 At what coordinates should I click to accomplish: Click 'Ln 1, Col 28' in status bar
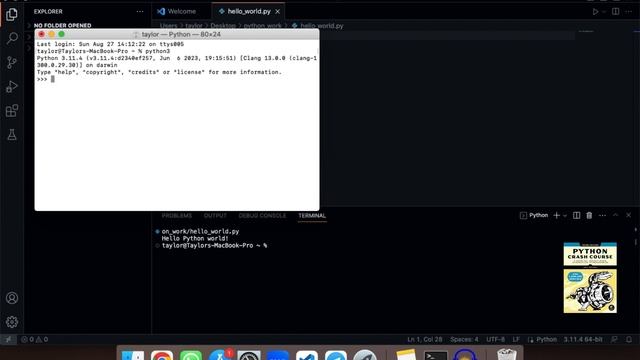(424, 339)
